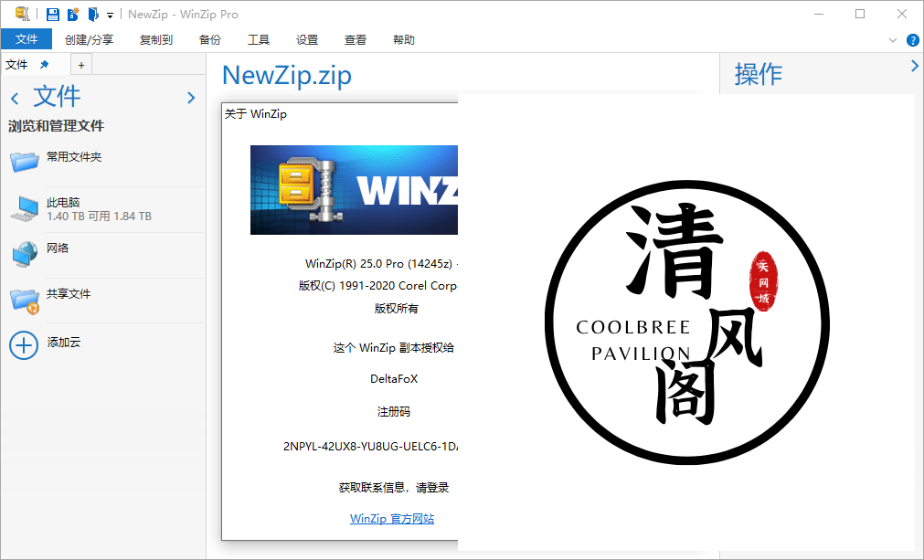Click the Open folder icon in quick toolbar
924x560 pixels.
tap(93, 14)
